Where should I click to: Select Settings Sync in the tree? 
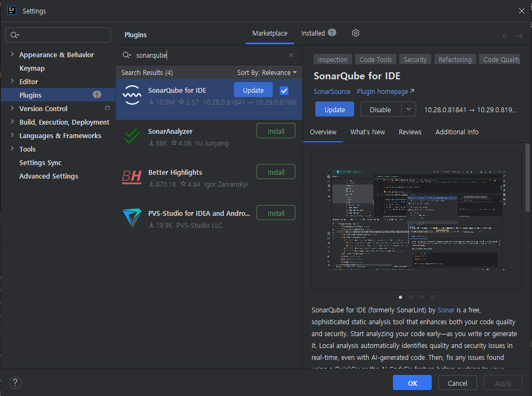tap(40, 163)
